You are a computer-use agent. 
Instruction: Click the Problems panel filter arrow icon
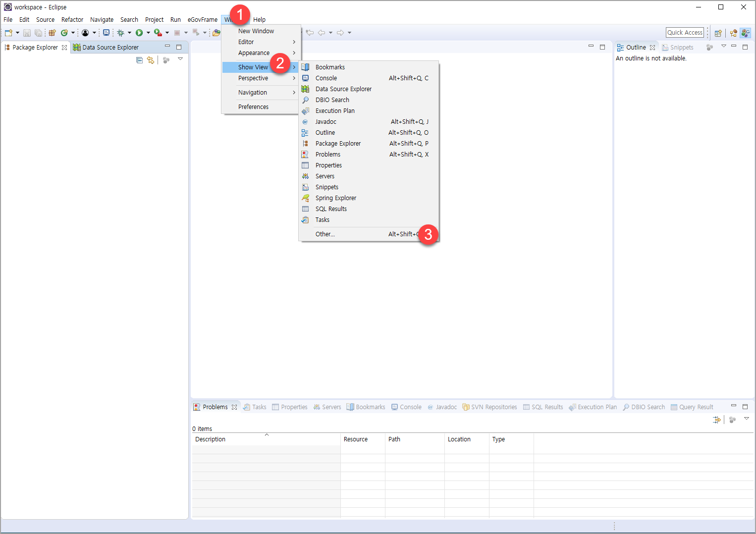click(716, 420)
